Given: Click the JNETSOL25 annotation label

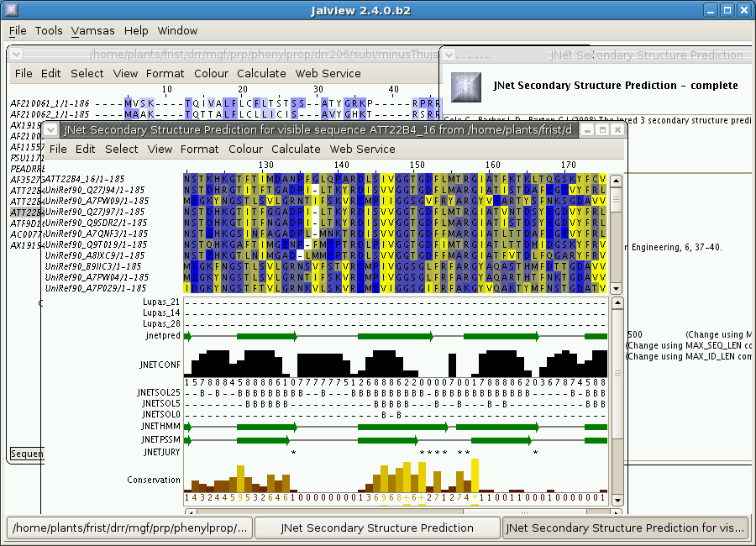Looking at the screenshot, I should pyautogui.click(x=159, y=392).
